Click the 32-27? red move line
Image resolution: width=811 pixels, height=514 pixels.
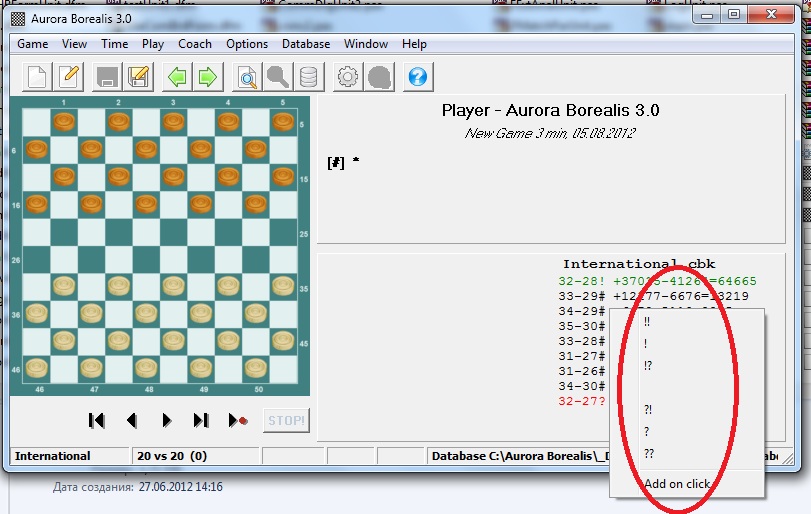[x=584, y=400]
